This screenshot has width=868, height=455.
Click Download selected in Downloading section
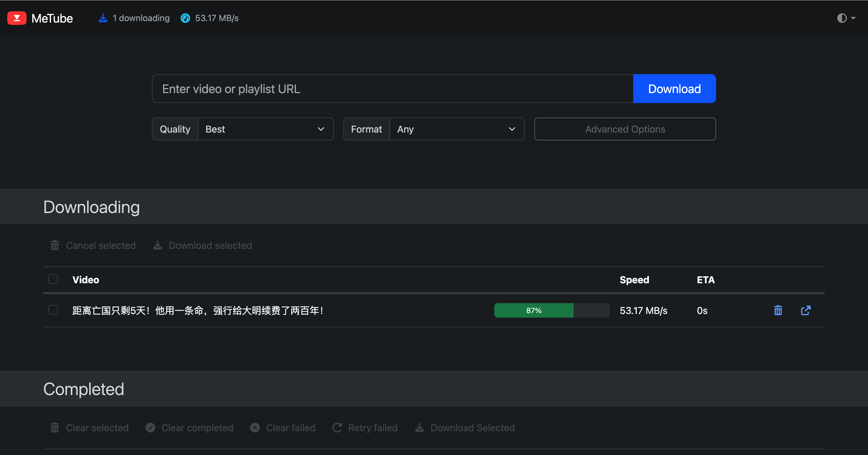pyautogui.click(x=203, y=245)
